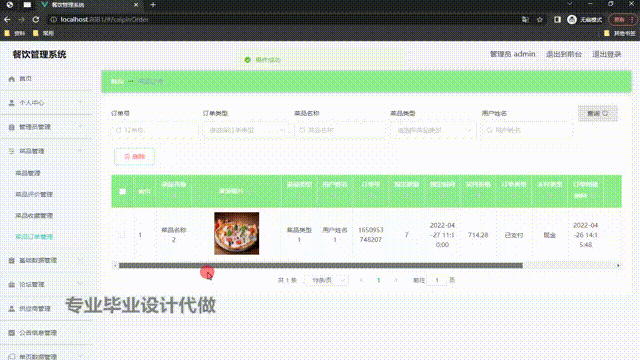Open the browser three-dot menu

(x=633, y=20)
